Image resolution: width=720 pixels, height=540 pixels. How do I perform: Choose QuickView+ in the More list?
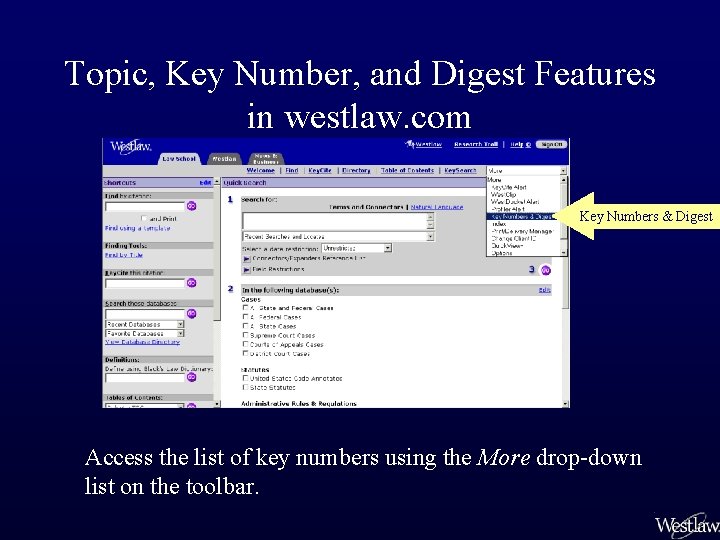pos(507,246)
